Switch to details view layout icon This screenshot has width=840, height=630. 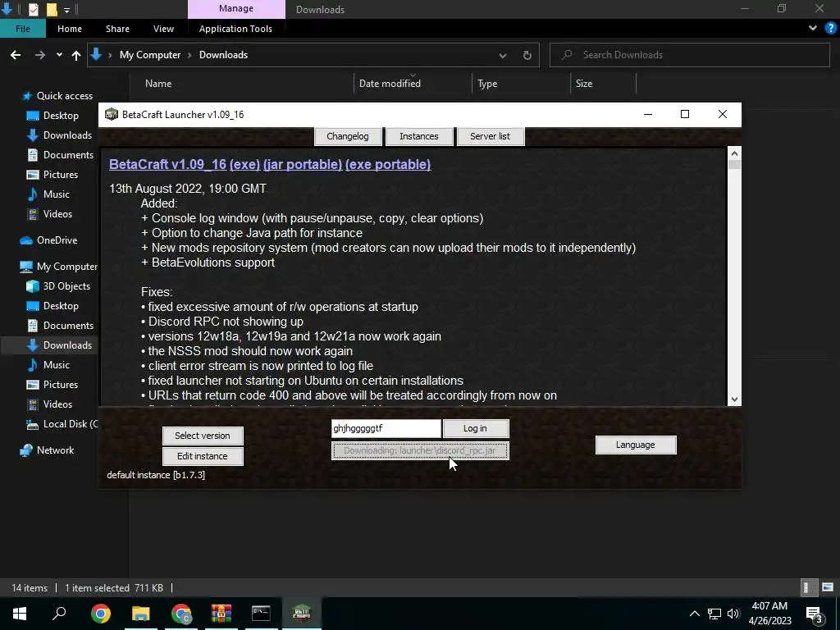[x=806, y=587]
